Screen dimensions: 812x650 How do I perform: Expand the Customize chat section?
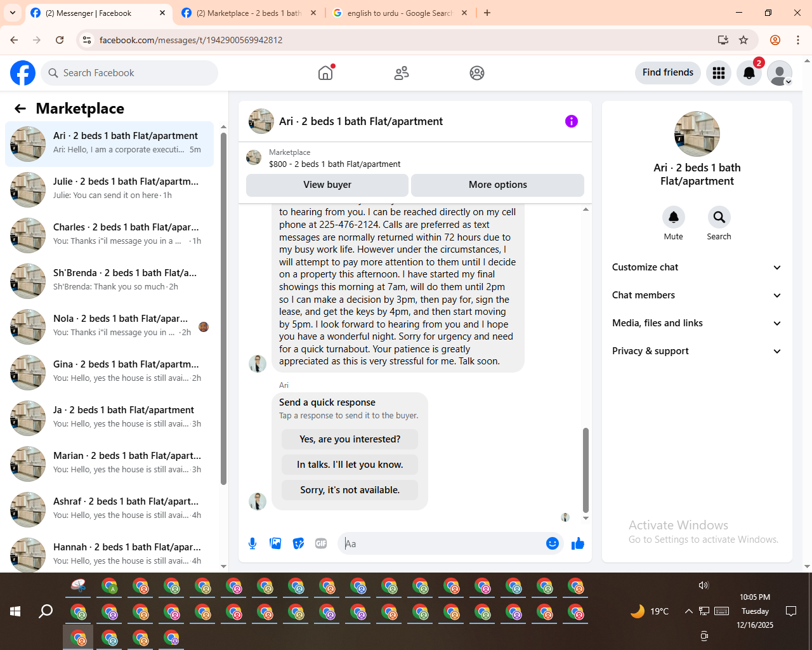[x=697, y=267]
